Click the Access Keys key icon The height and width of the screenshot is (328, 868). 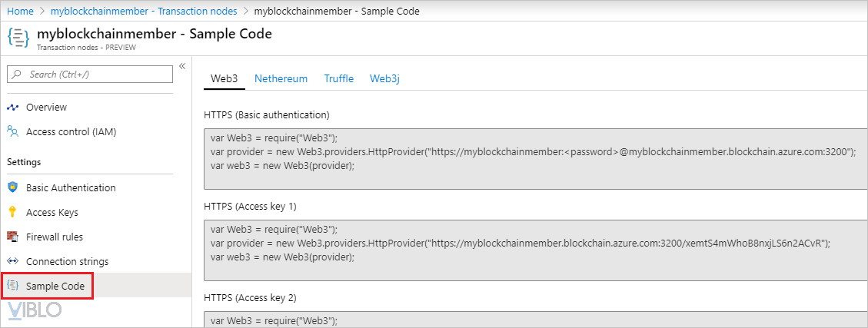coord(12,212)
